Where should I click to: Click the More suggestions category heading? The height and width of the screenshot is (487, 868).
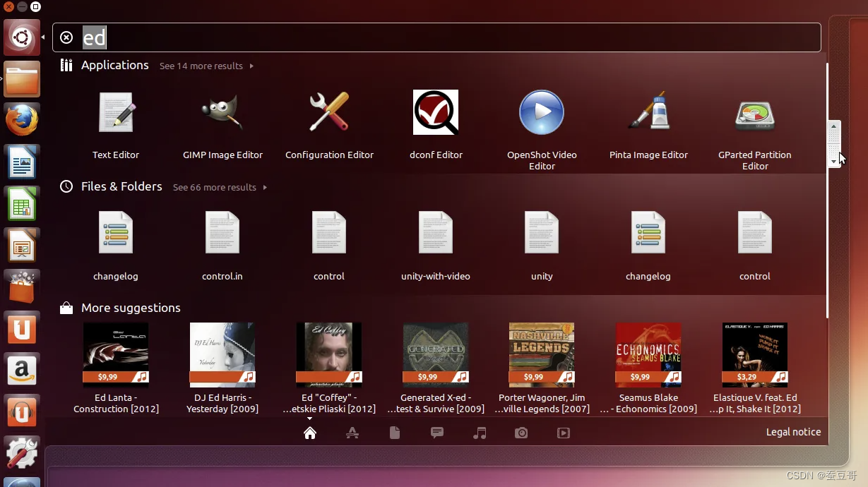point(131,308)
